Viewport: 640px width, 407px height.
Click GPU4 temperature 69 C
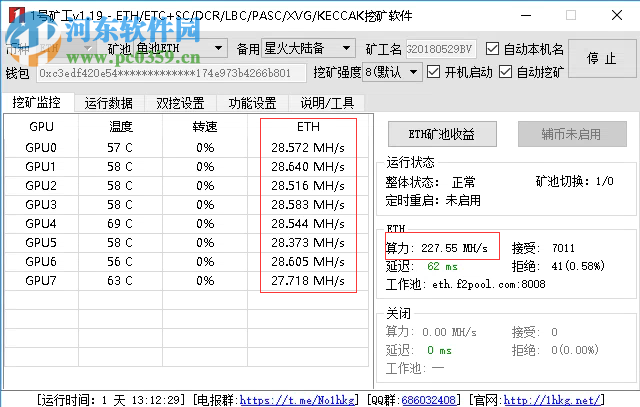coord(120,224)
